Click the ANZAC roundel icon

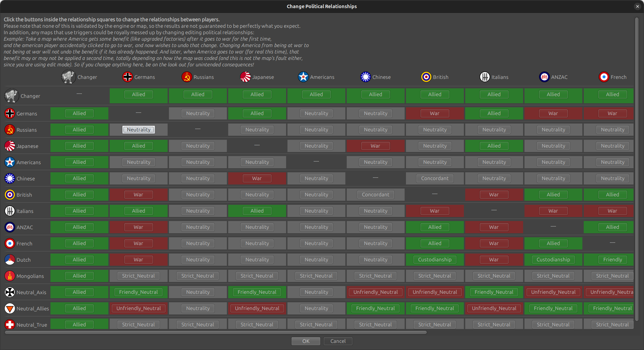click(9, 227)
